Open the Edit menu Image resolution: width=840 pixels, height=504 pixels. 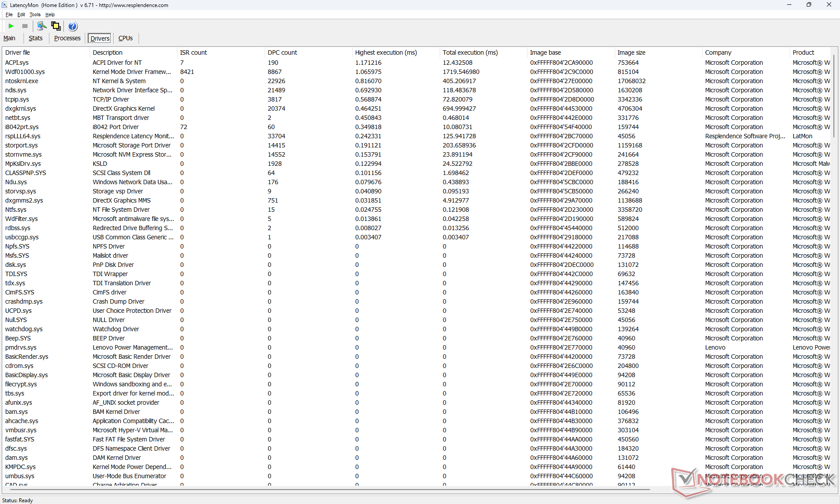click(21, 14)
